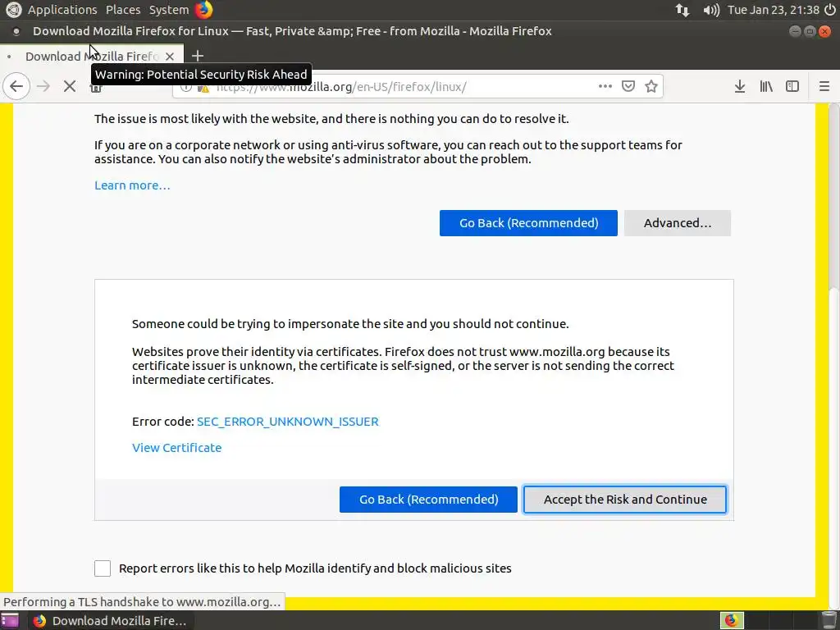Save page to Pocket icon
Screen dimensions: 840x630
coord(628,86)
